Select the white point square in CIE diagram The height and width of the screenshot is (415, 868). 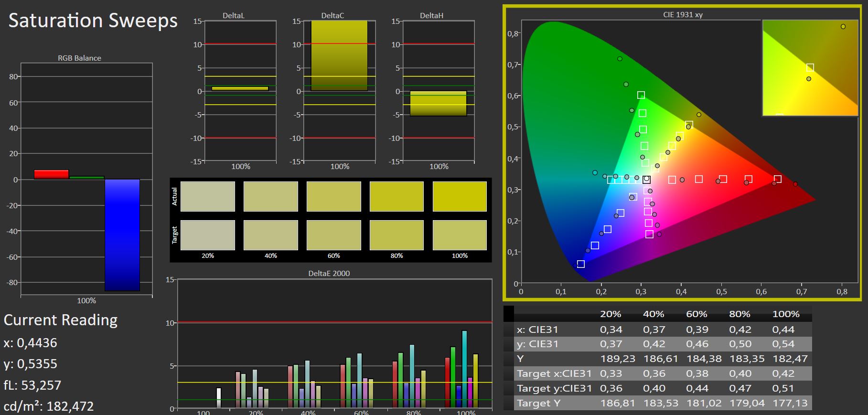coord(646,180)
